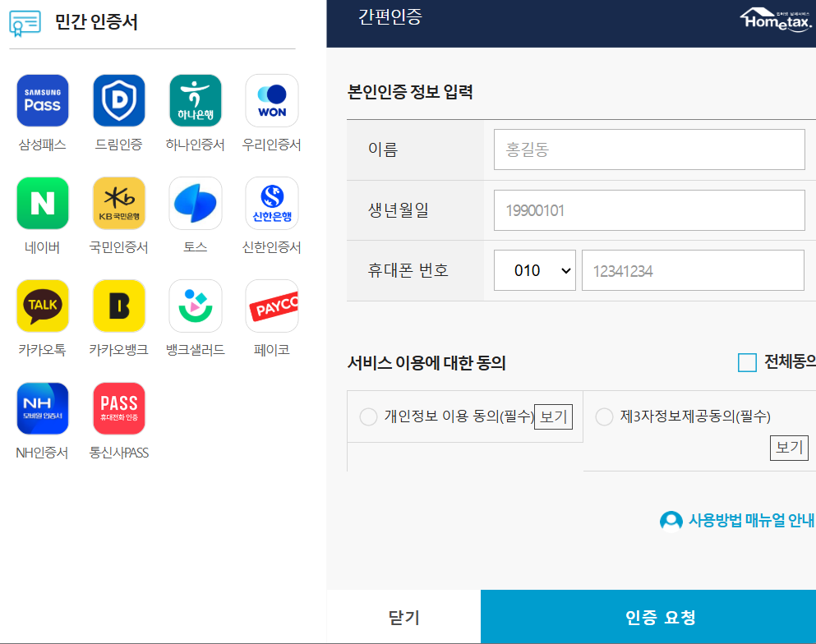This screenshot has height=644, width=816.
Task: Click the 신한인증서 label
Action: click(272, 247)
